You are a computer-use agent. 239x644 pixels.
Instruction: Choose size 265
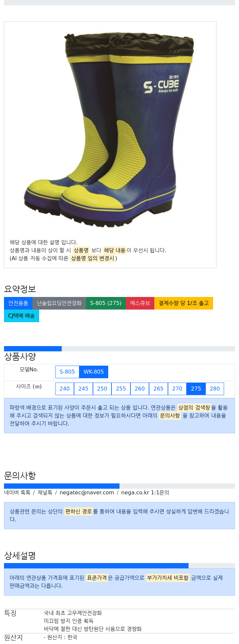(159, 389)
